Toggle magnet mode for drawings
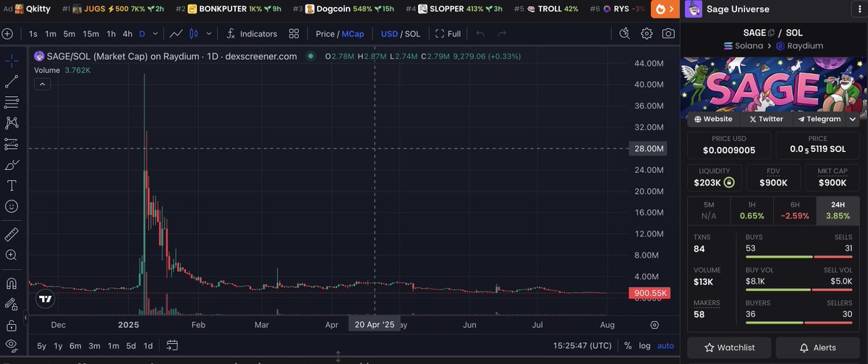Viewport: 868px width, 364px height. coord(12,283)
